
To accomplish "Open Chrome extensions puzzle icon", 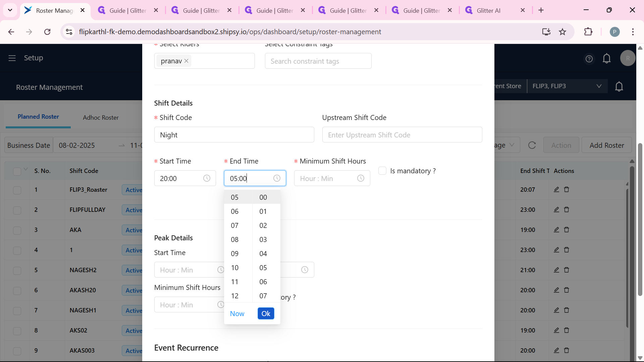I will pyautogui.click(x=588, y=32).
